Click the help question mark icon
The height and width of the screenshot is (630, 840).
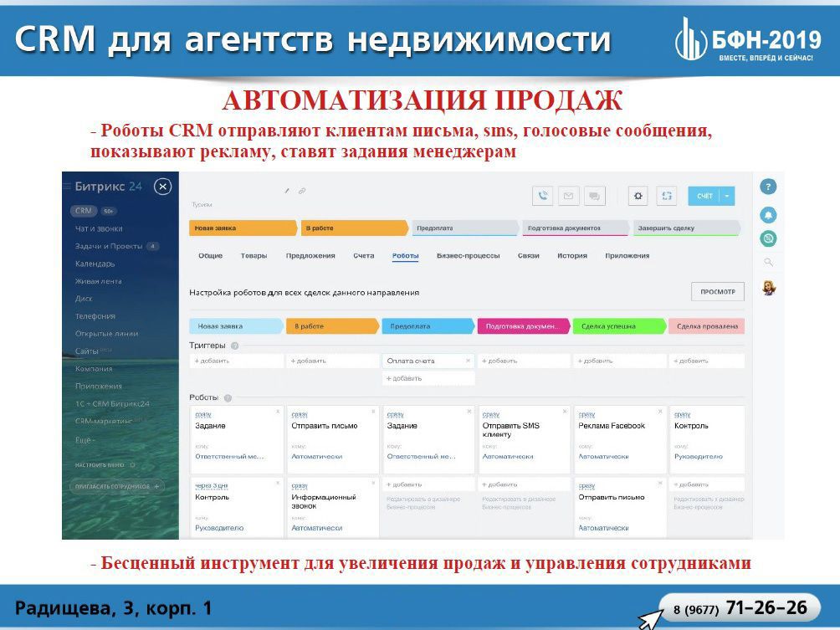(x=768, y=187)
